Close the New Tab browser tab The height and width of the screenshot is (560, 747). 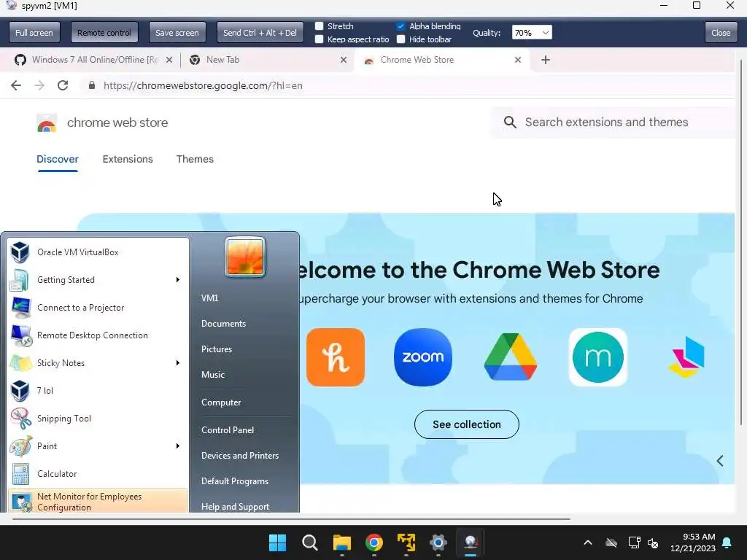pyautogui.click(x=344, y=60)
